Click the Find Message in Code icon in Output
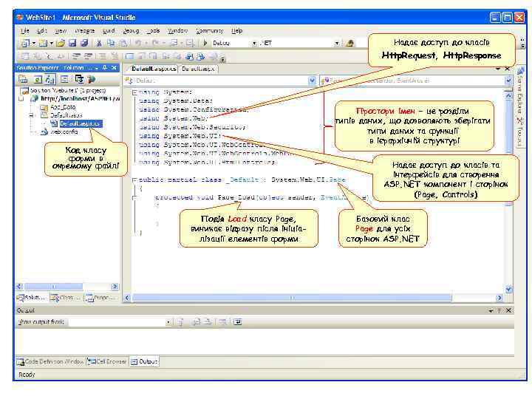Image resolution: width=532 pixels, height=399 pixels. pyautogui.click(x=180, y=322)
